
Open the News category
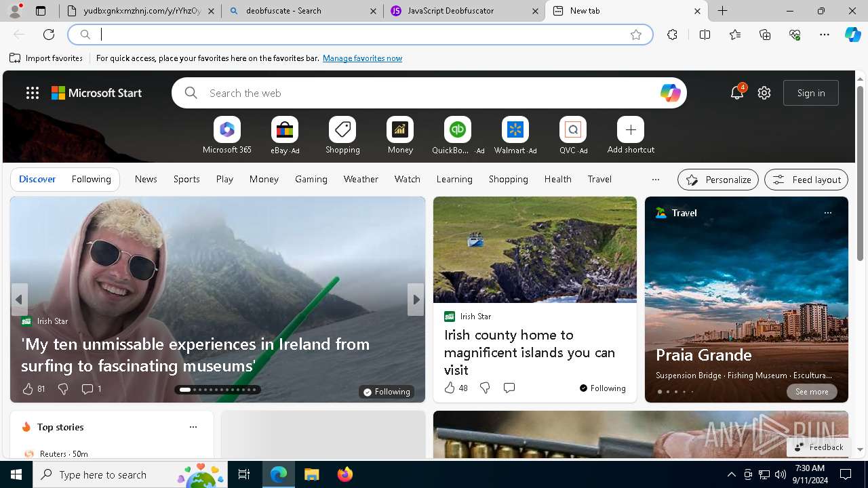coord(146,179)
